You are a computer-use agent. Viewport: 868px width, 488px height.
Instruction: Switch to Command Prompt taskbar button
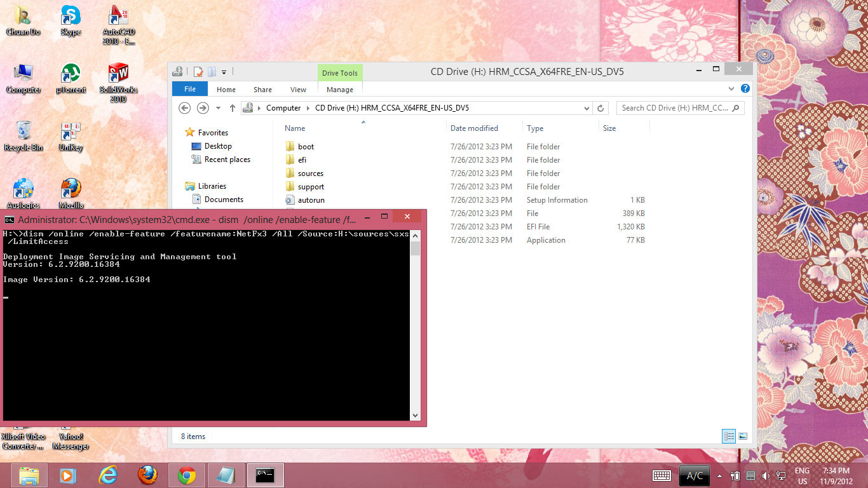265,475
